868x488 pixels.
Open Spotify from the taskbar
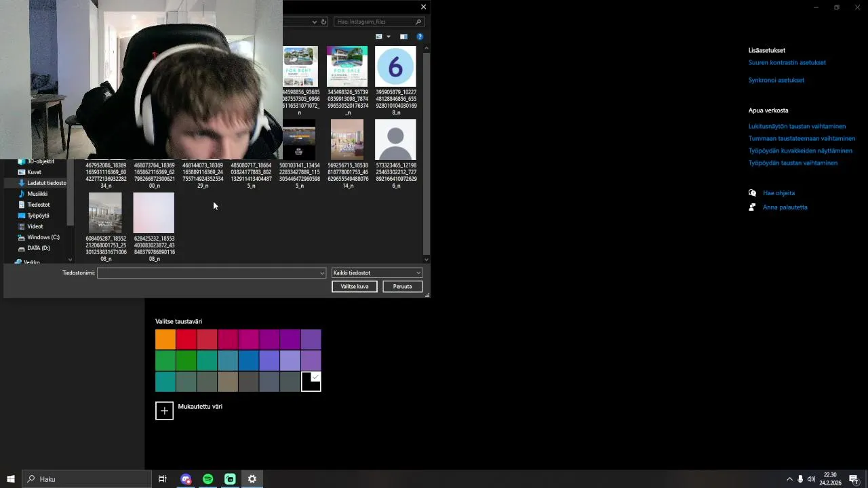pyautogui.click(x=208, y=479)
